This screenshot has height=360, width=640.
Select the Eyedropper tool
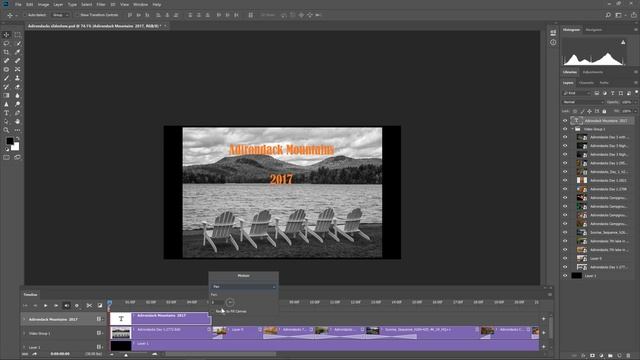pyautogui.click(x=18, y=52)
